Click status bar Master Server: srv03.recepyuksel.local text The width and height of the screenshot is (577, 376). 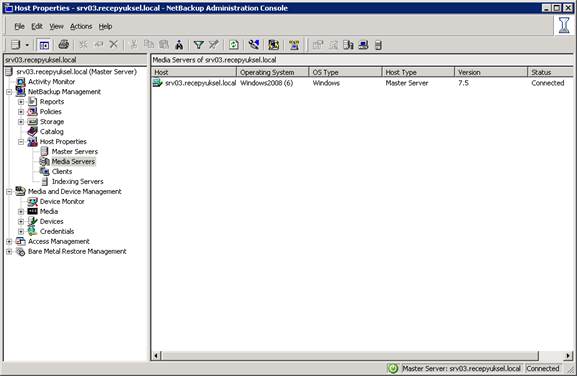point(461,368)
